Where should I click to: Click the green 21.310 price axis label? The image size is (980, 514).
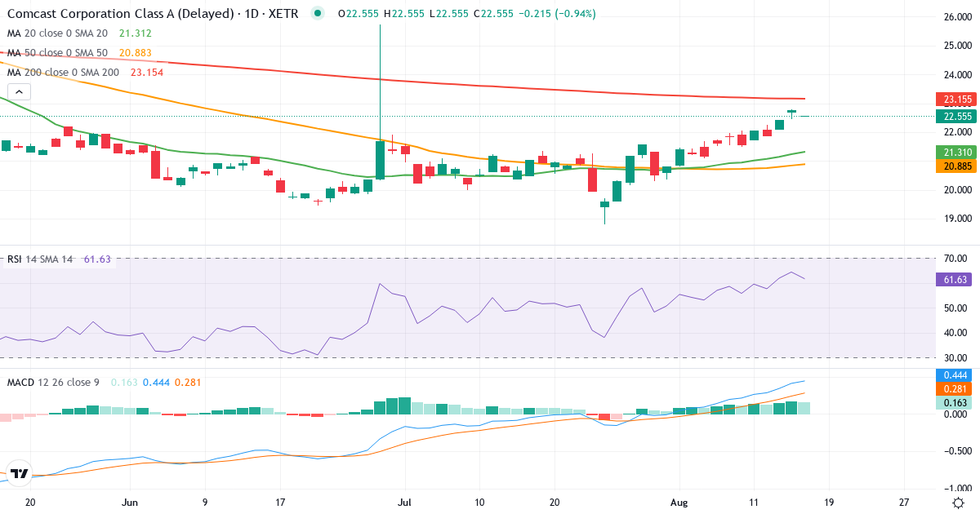[x=956, y=153]
